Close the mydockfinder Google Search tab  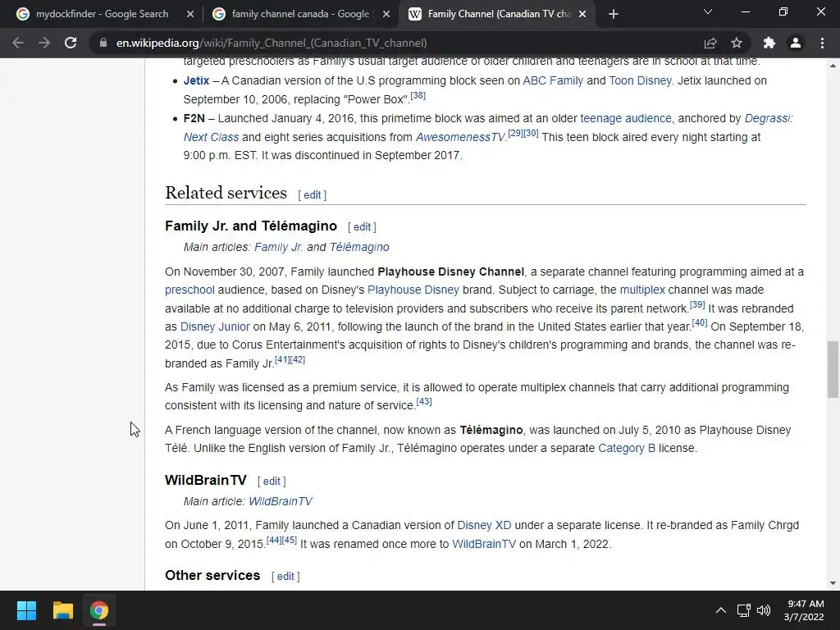[x=190, y=14]
